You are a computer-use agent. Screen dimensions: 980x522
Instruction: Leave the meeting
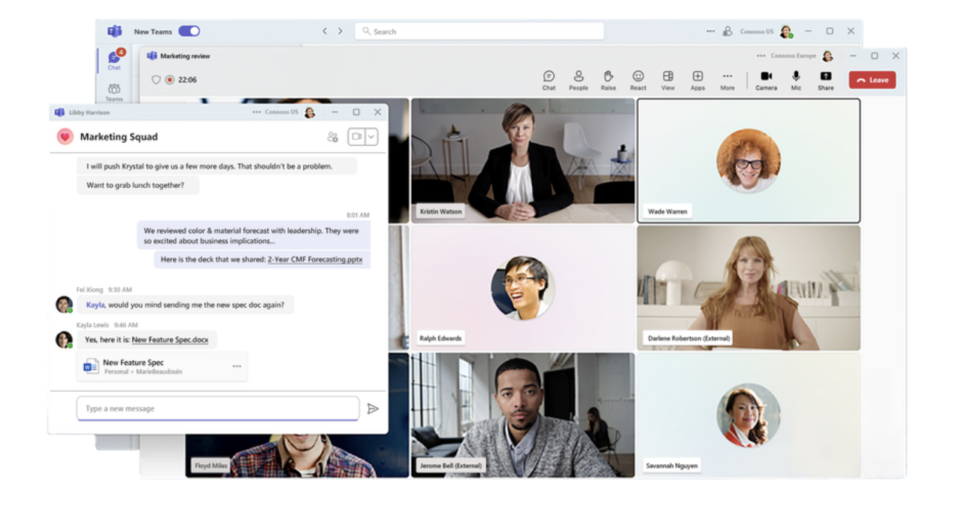pyautogui.click(x=872, y=79)
